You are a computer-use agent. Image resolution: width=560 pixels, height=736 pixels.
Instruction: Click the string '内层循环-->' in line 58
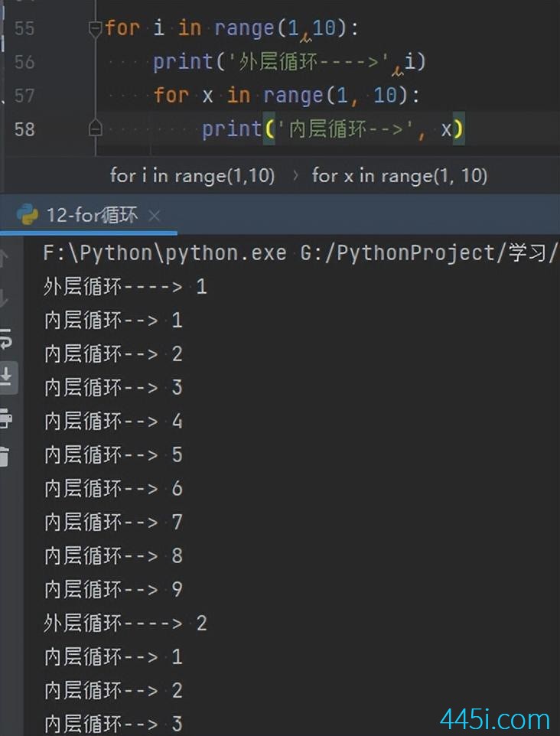[x=346, y=129]
